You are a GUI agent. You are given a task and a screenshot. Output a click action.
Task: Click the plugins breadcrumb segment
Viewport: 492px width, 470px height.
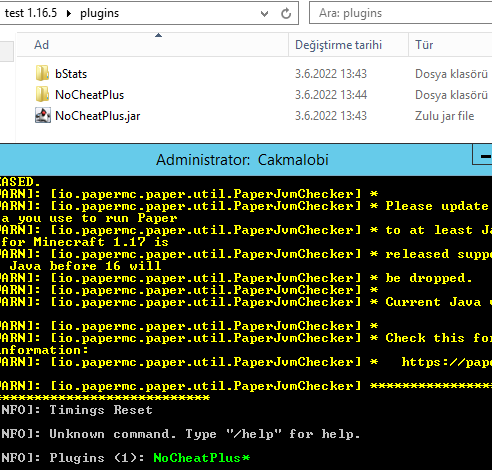point(99,13)
